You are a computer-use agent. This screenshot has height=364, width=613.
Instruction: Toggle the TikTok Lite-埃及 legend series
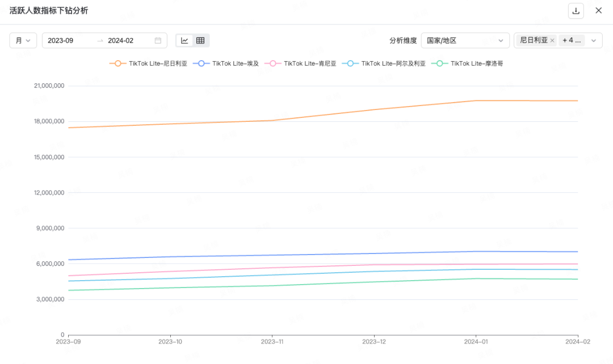[226, 64]
